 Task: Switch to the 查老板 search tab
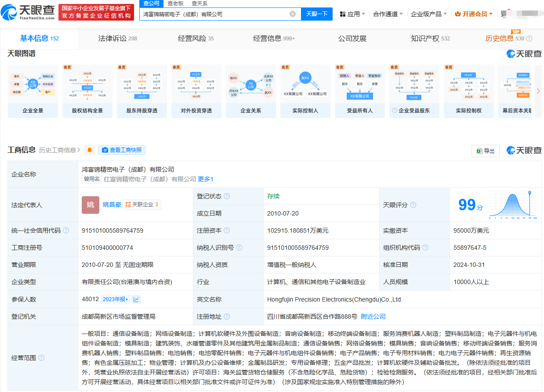176,4
